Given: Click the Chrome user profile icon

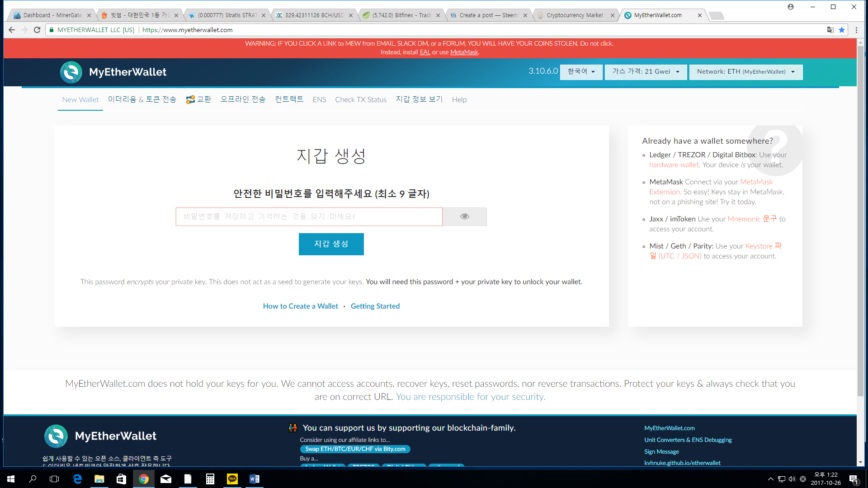Looking at the screenshot, I should (x=790, y=7).
